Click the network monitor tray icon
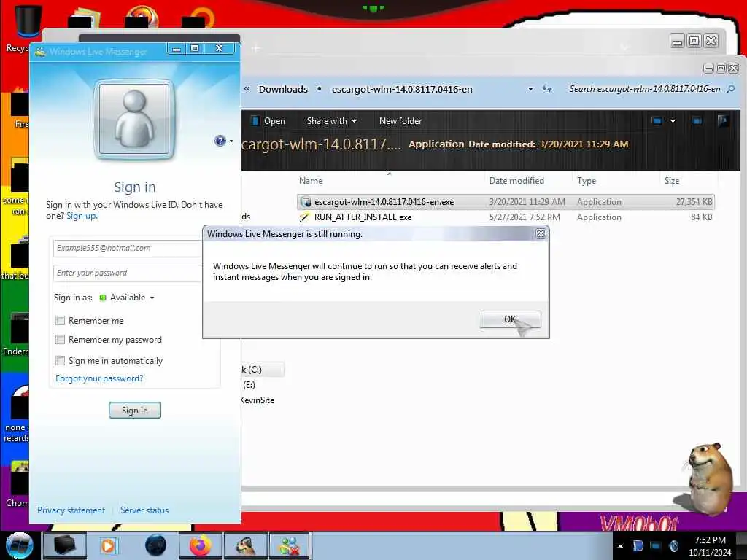 coord(656,546)
